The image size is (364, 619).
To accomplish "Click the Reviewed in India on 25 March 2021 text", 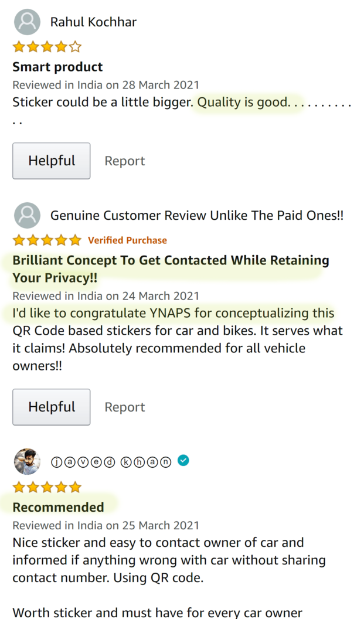I will pos(106,525).
